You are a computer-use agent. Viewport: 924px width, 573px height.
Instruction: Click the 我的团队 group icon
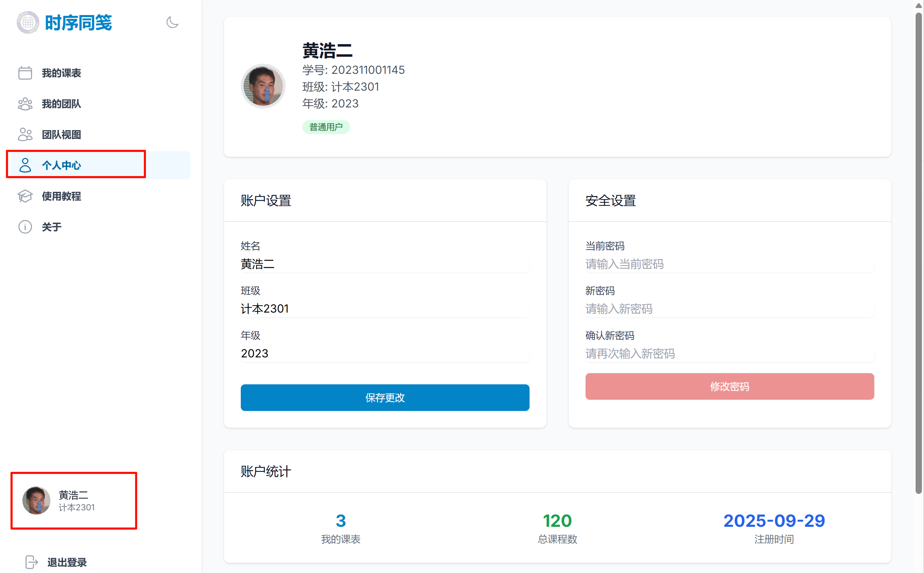pos(25,104)
